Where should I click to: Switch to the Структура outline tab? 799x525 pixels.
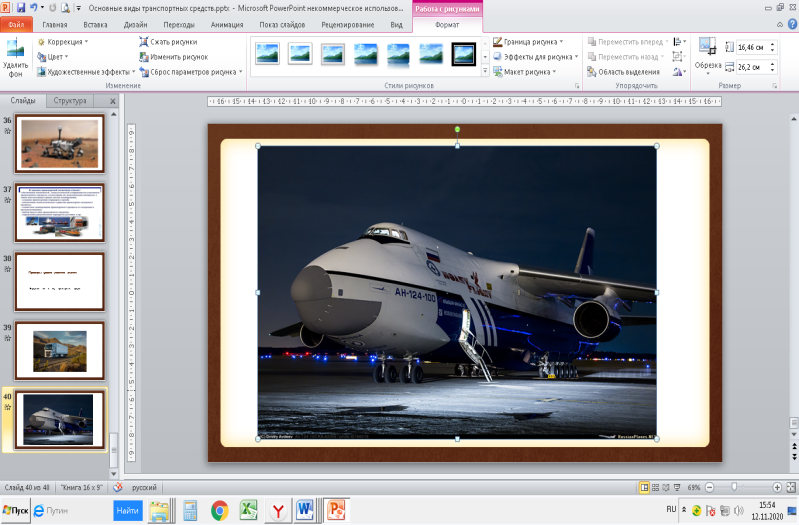(70, 100)
